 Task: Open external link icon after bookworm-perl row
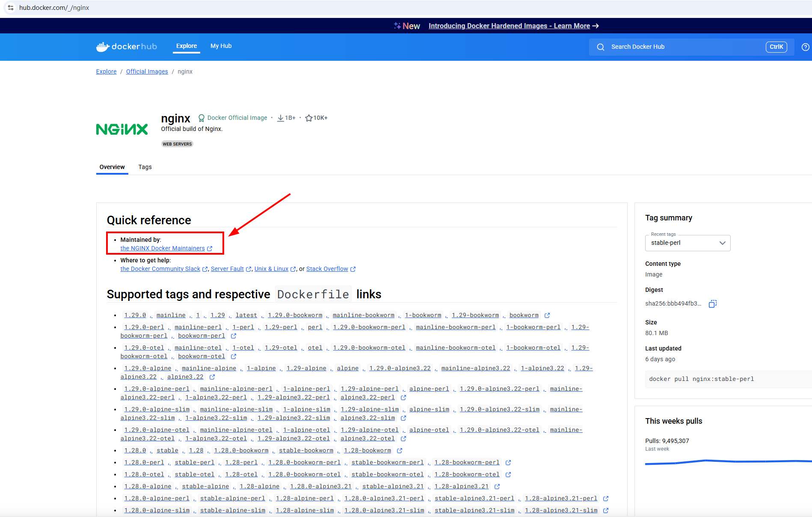pos(234,336)
